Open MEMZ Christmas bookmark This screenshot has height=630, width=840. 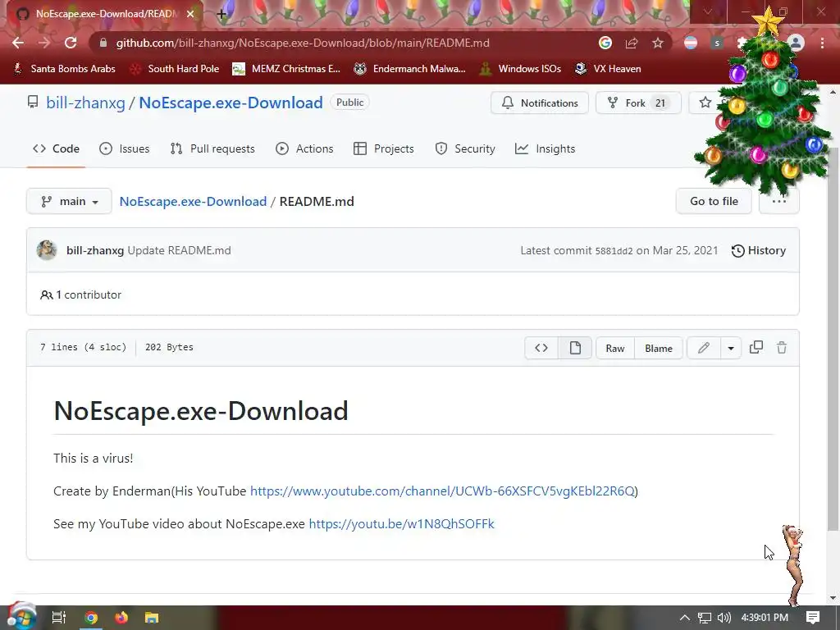pos(286,69)
